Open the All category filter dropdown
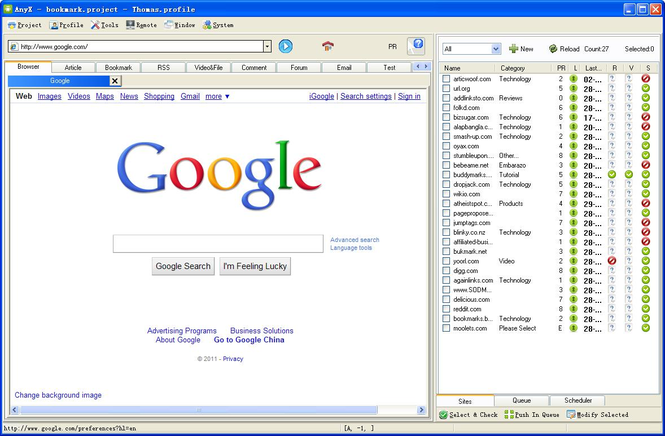Screen dimensions: 665x436 click(x=496, y=48)
